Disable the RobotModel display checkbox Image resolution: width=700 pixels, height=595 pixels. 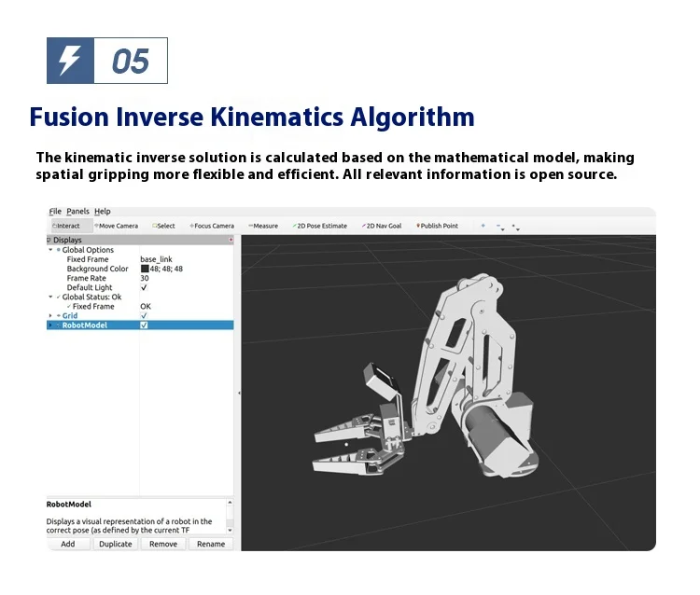tap(144, 325)
